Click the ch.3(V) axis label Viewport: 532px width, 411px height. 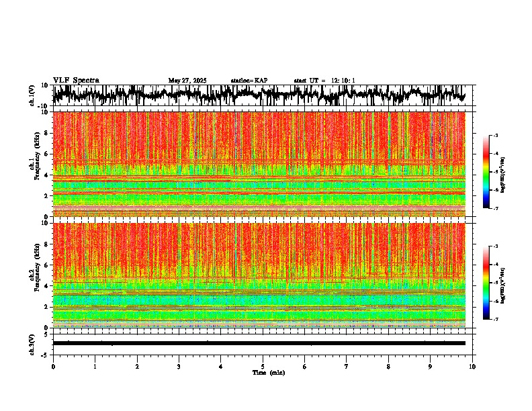point(32,345)
